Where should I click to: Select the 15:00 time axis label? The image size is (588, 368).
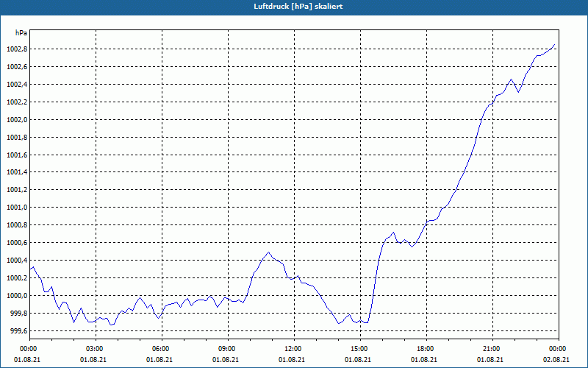pos(360,349)
